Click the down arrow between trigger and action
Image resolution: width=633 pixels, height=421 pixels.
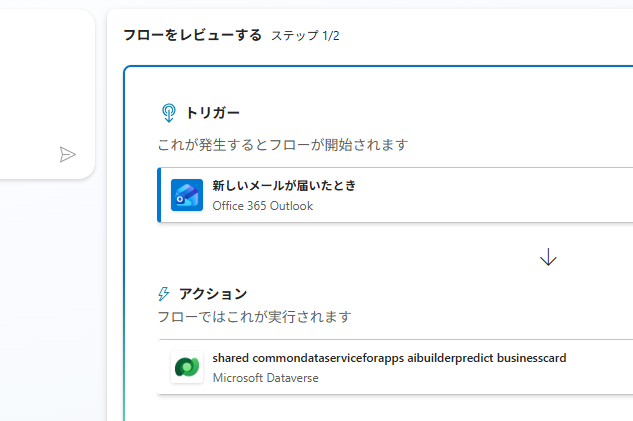pos(548,257)
